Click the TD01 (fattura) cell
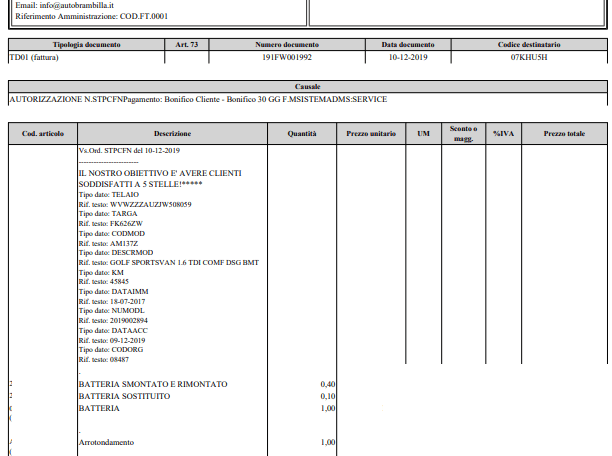This screenshot has width=612, height=456. pyautogui.click(x=35, y=57)
